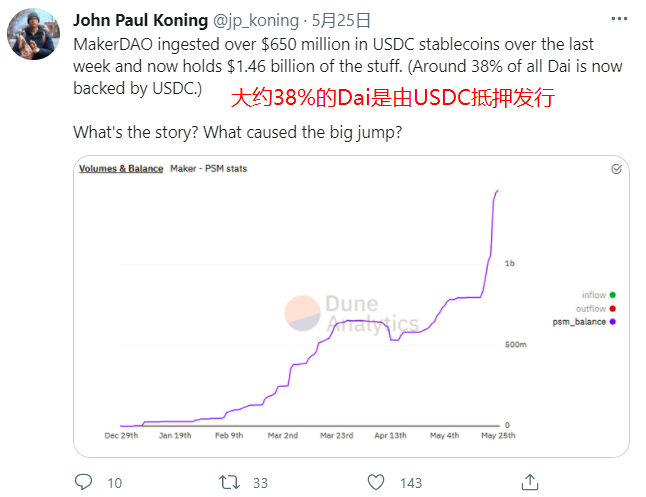Open the tweet's three-dot more menu

tap(619, 19)
